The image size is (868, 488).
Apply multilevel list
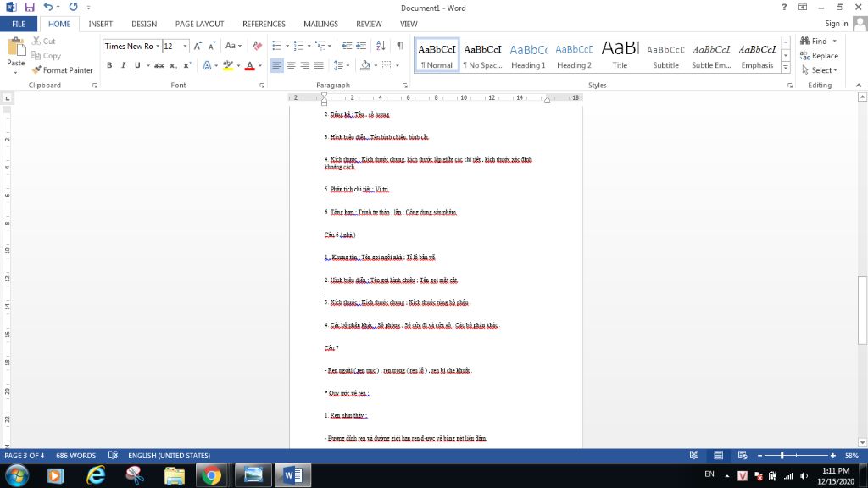(x=320, y=46)
